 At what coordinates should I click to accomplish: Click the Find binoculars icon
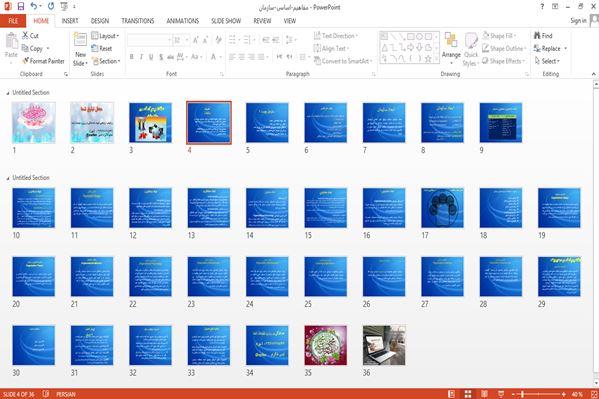coord(537,36)
